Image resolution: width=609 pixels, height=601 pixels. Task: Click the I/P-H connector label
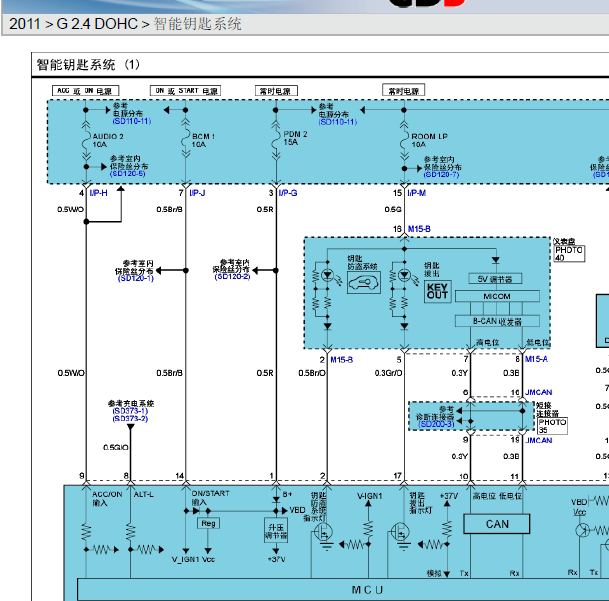pyautogui.click(x=98, y=193)
